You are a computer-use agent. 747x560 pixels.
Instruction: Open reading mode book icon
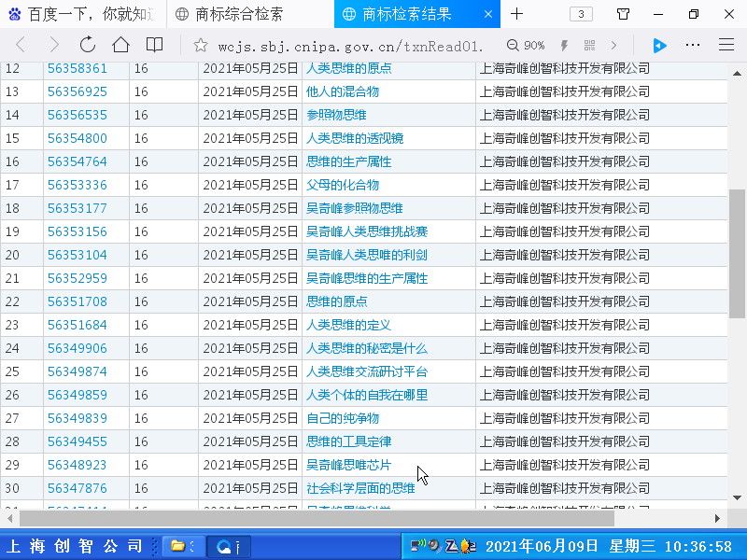154,45
